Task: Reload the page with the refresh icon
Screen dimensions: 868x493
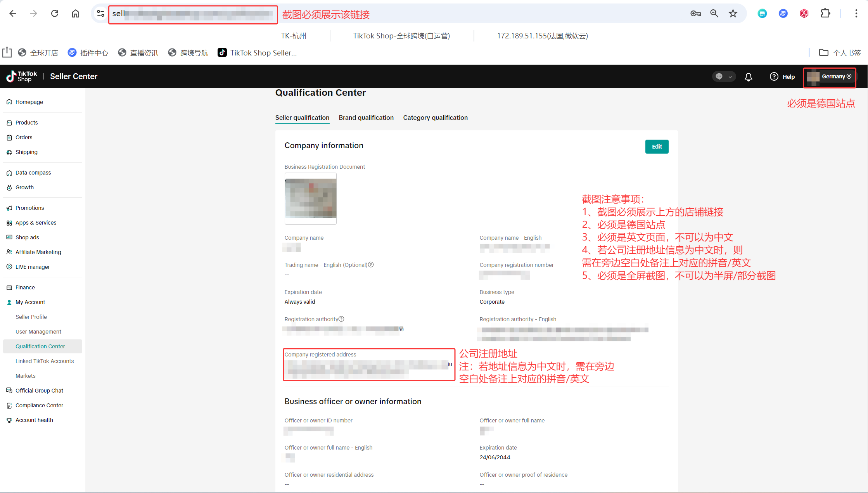Action: [55, 14]
